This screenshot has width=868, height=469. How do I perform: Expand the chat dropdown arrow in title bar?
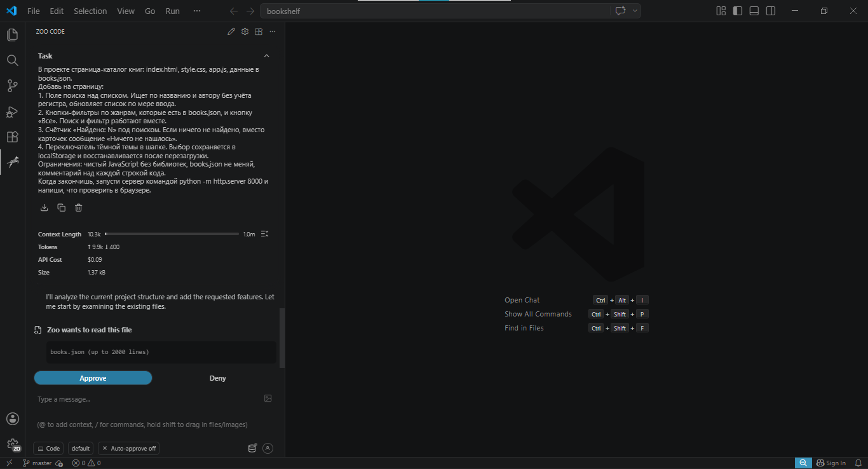(x=635, y=11)
